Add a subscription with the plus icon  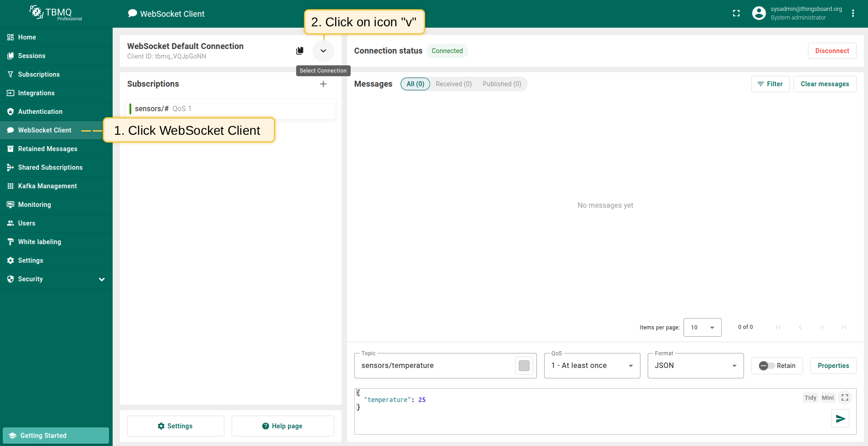click(x=323, y=84)
